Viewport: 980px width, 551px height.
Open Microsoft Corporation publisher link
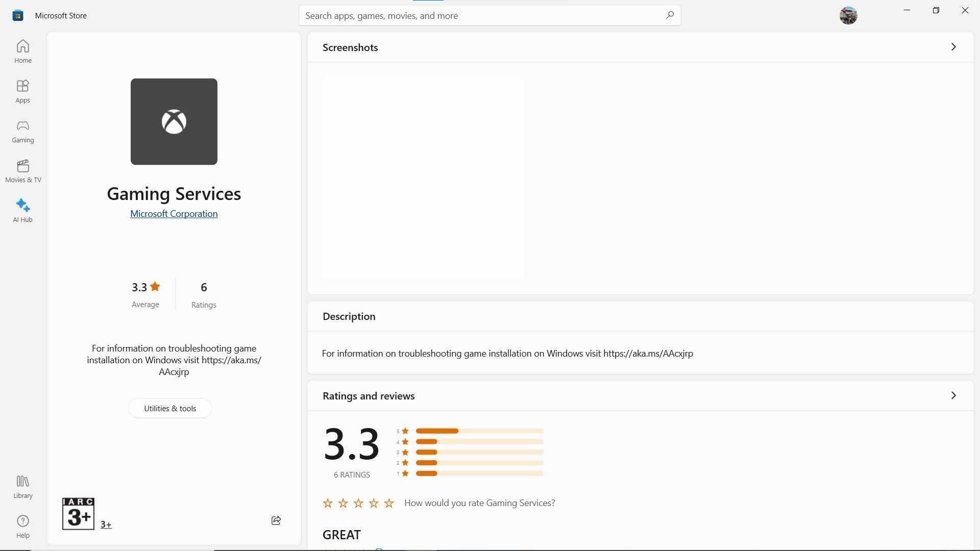click(x=174, y=214)
